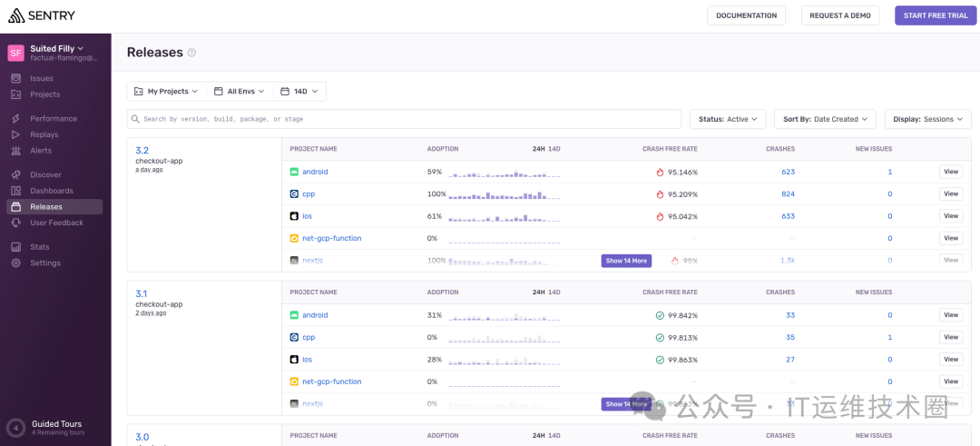The height and width of the screenshot is (446, 980).
Task: View ios project in release 3.1
Action: click(951, 360)
